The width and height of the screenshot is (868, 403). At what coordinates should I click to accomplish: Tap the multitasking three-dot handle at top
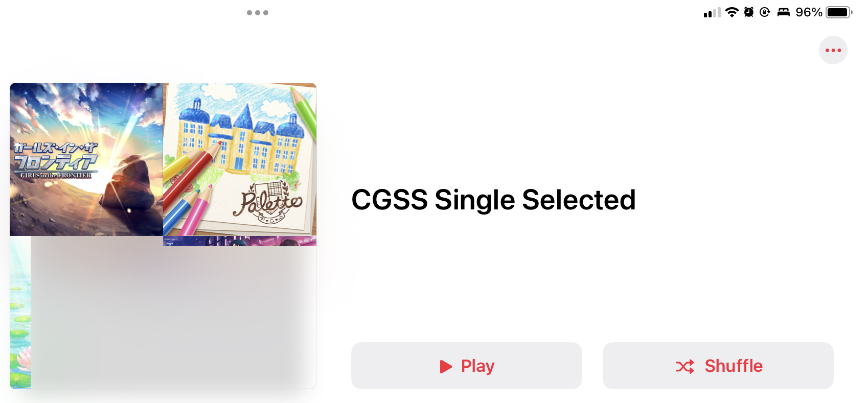(258, 13)
